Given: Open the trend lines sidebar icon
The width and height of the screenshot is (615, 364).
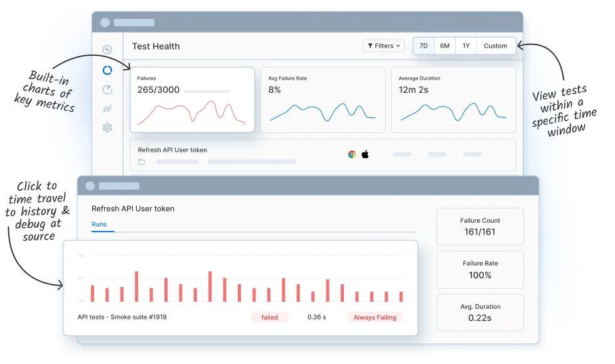Looking at the screenshot, I should [x=107, y=109].
